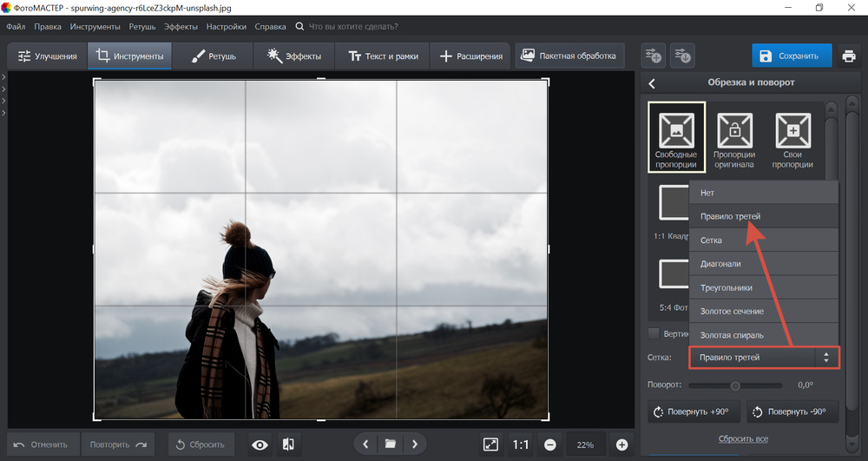Open the Сетка dropdown showing Правило третей
This screenshot has height=461, width=868.
[764, 358]
